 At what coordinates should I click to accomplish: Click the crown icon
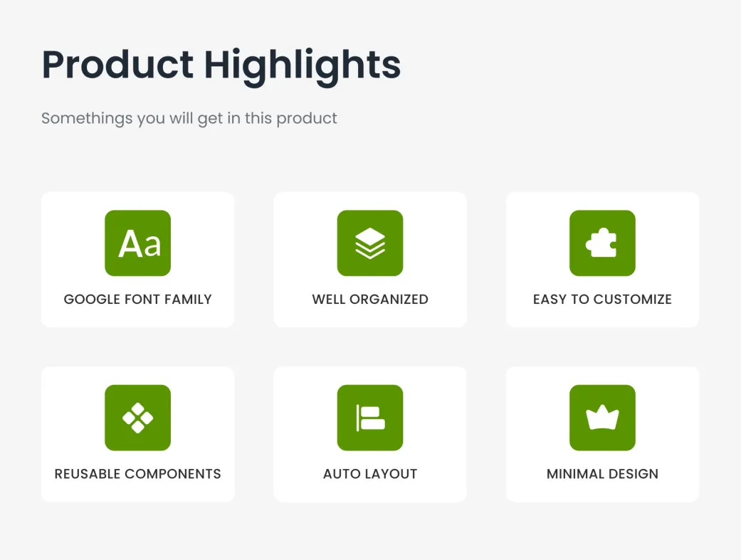(x=602, y=418)
